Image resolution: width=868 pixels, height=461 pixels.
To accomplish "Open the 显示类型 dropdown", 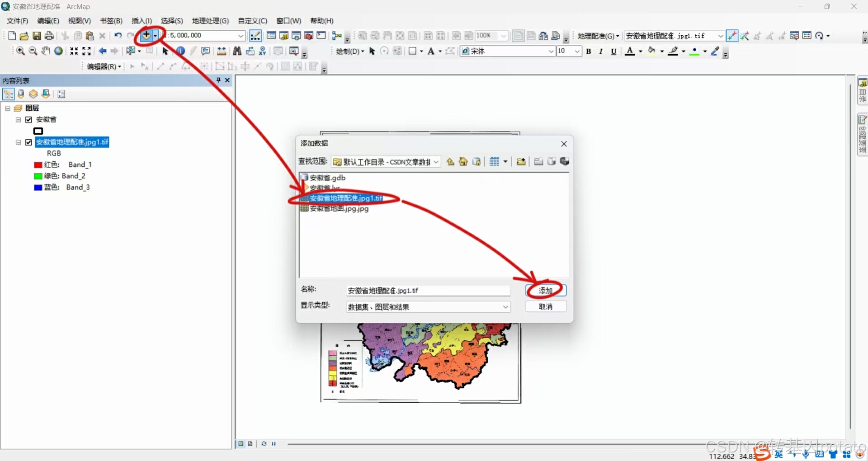I will 505,307.
